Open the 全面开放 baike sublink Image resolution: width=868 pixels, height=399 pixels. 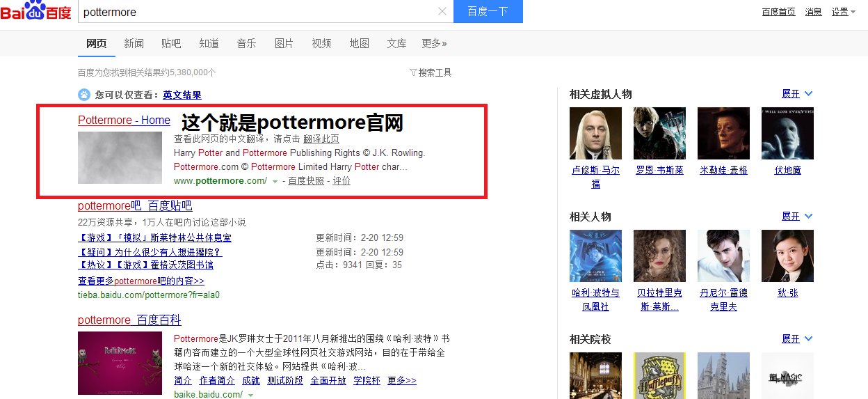pyautogui.click(x=328, y=380)
